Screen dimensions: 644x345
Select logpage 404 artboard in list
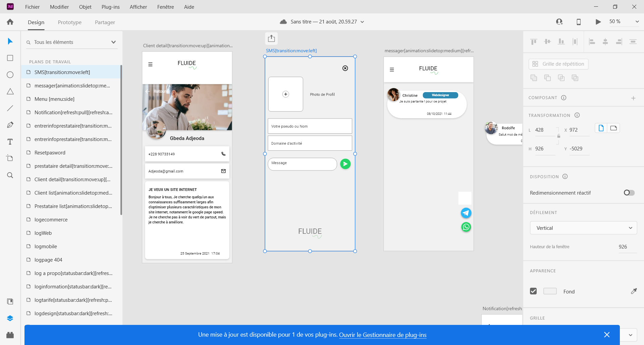71,260
